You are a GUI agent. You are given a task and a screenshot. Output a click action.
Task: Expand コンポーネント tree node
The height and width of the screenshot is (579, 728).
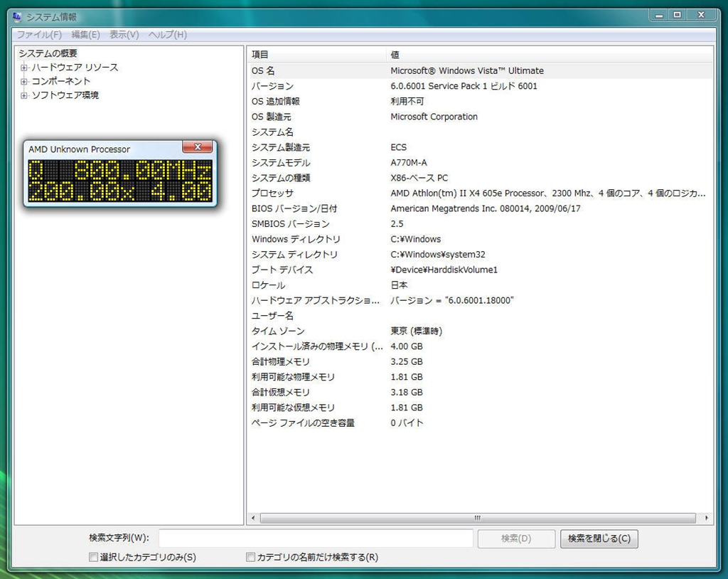click(x=23, y=82)
